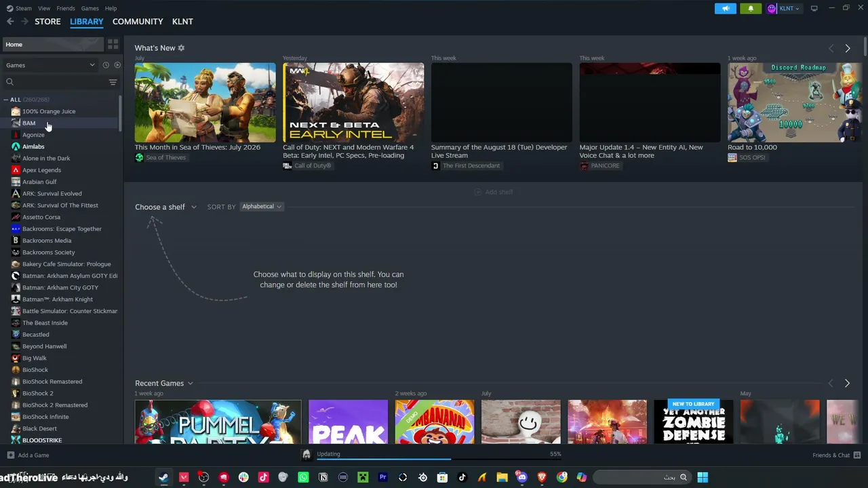Open the View menu
The image size is (868, 488).
(44, 8)
